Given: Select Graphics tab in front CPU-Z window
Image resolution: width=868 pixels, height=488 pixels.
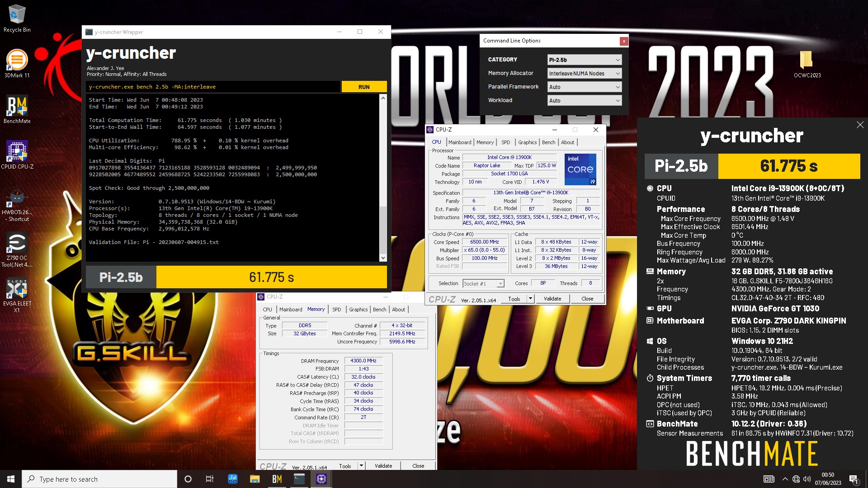Looking at the screenshot, I should [527, 142].
